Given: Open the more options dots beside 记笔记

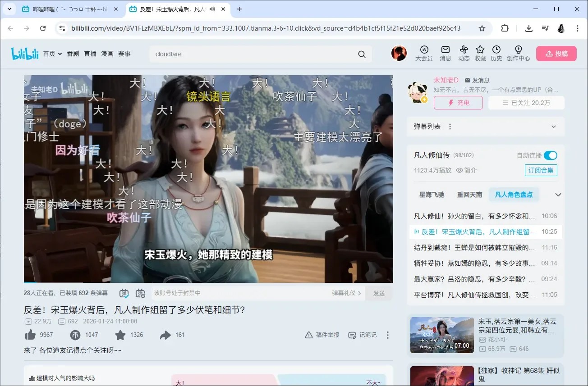Looking at the screenshot, I should click(x=387, y=335).
